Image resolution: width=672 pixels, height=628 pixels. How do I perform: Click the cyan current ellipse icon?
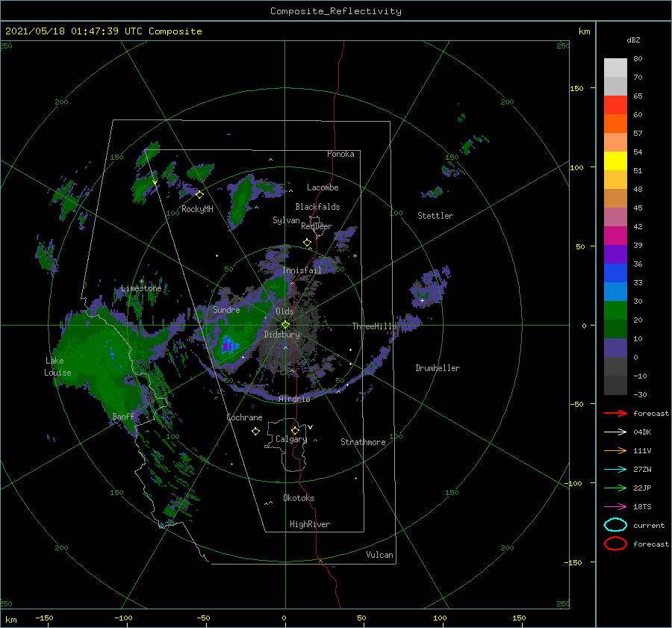[615, 525]
